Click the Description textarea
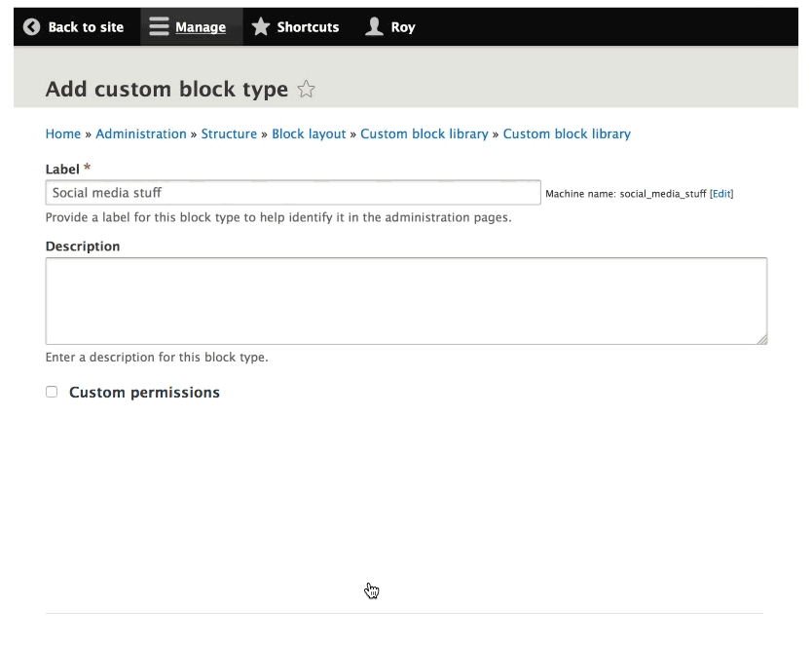This screenshot has width=812, height=645. tap(405, 300)
